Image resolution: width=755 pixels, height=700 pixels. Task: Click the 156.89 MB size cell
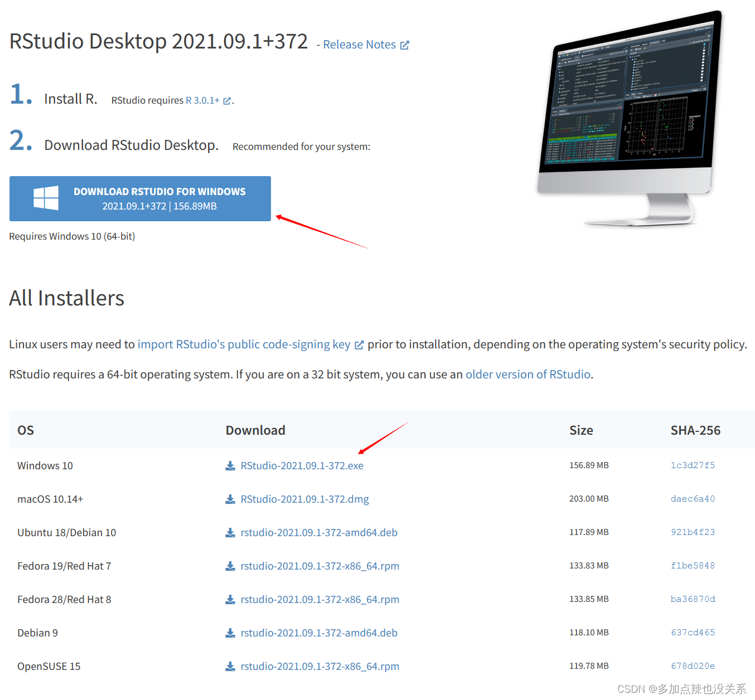[x=589, y=465]
